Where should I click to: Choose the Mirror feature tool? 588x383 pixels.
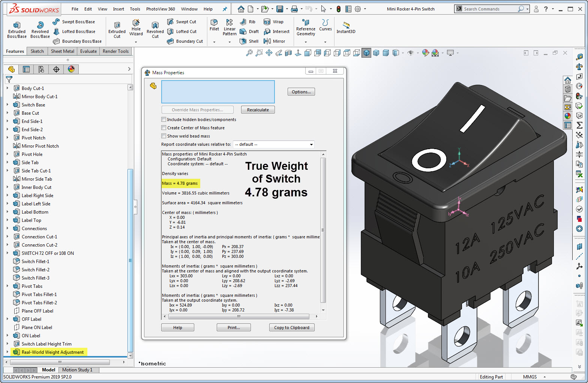pyautogui.click(x=274, y=41)
